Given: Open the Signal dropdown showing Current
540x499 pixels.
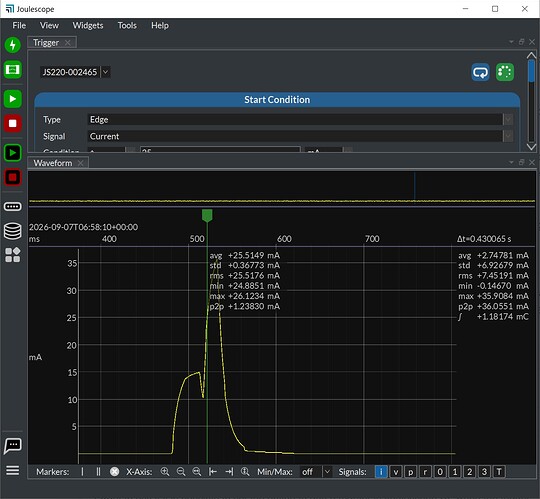Looking at the screenshot, I should (300, 136).
